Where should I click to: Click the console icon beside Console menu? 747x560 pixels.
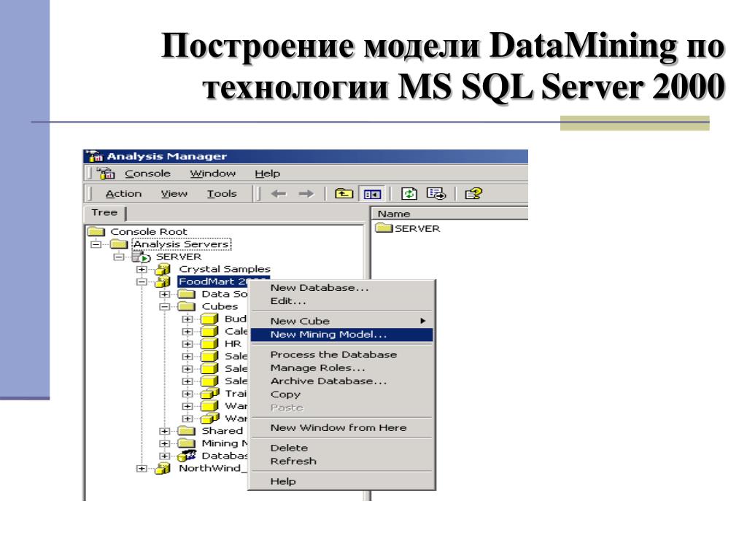(106, 174)
